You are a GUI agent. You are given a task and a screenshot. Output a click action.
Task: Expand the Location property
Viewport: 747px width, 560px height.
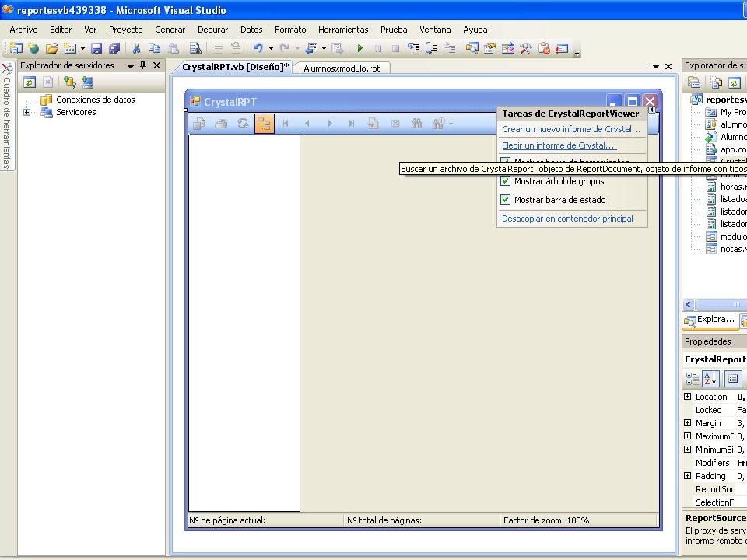pos(687,396)
